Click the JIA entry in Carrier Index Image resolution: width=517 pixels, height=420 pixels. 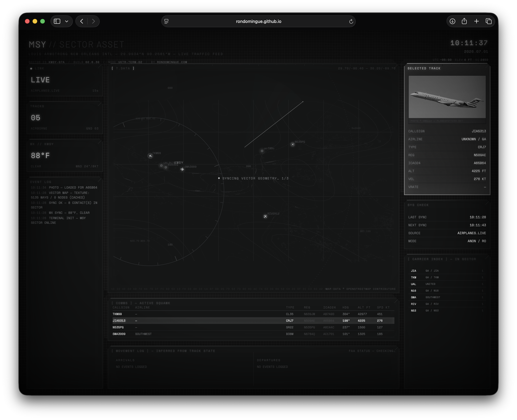click(447, 271)
